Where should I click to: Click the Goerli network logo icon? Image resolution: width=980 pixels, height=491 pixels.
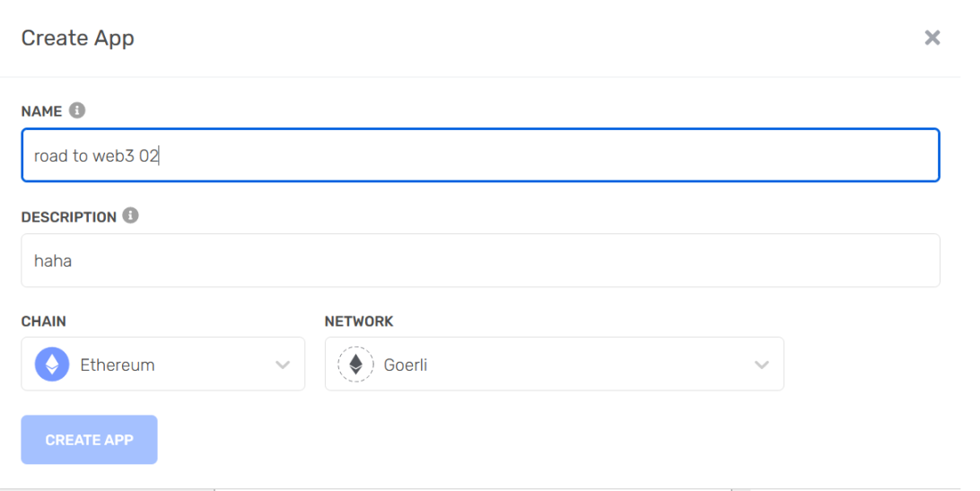(x=355, y=364)
